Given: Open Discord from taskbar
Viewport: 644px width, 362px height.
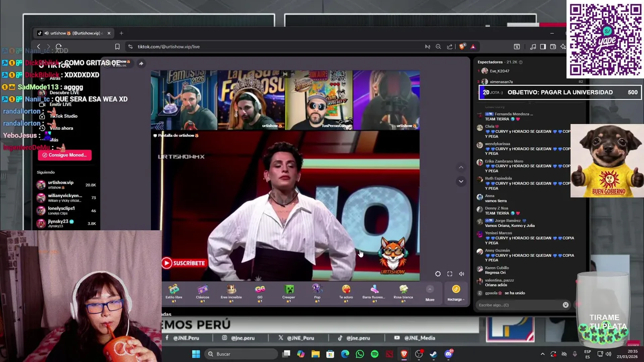Looking at the screenshot, I should (x=448, y=354).
